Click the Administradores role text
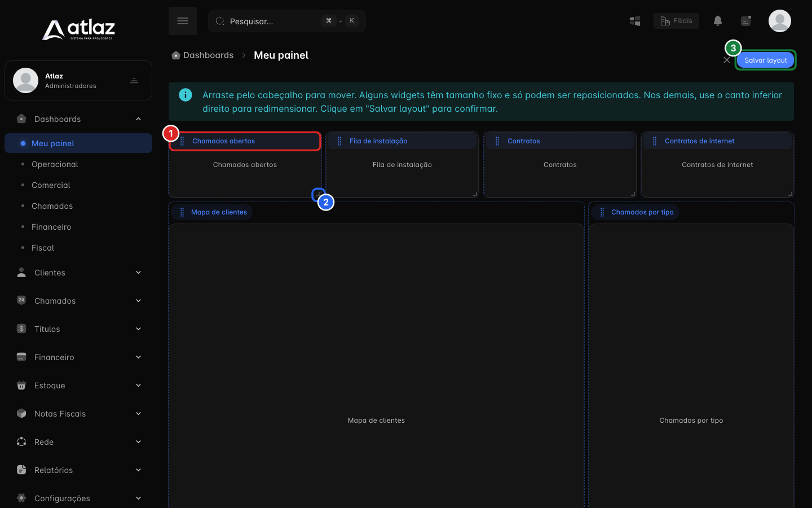The image size is (812, 508). tap(70, 86)
